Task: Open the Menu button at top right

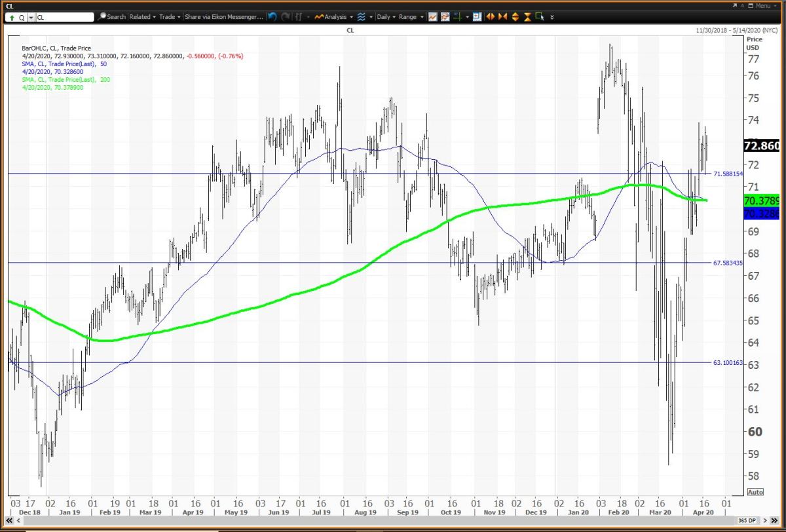Action: (761, 5)
